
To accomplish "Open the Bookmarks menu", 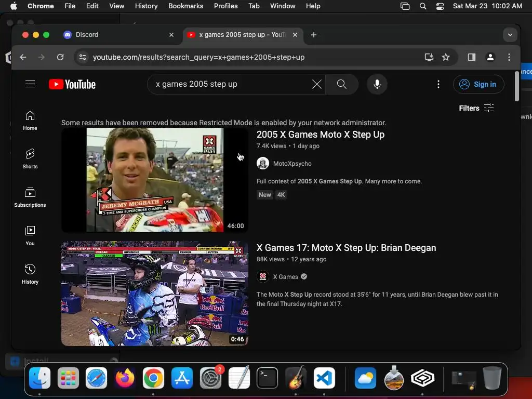I will pos(186,6).
